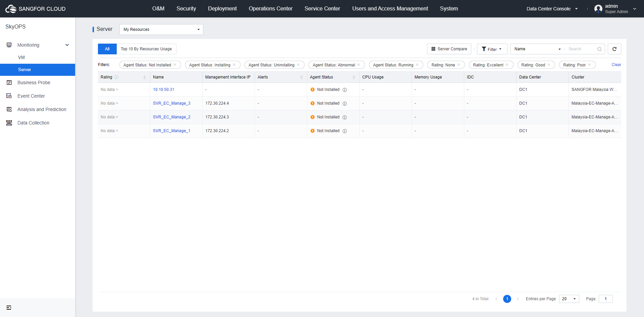The height and width of the screenshot is (317, 644).
Task: Open the Security menu
Action: [186, 9]
